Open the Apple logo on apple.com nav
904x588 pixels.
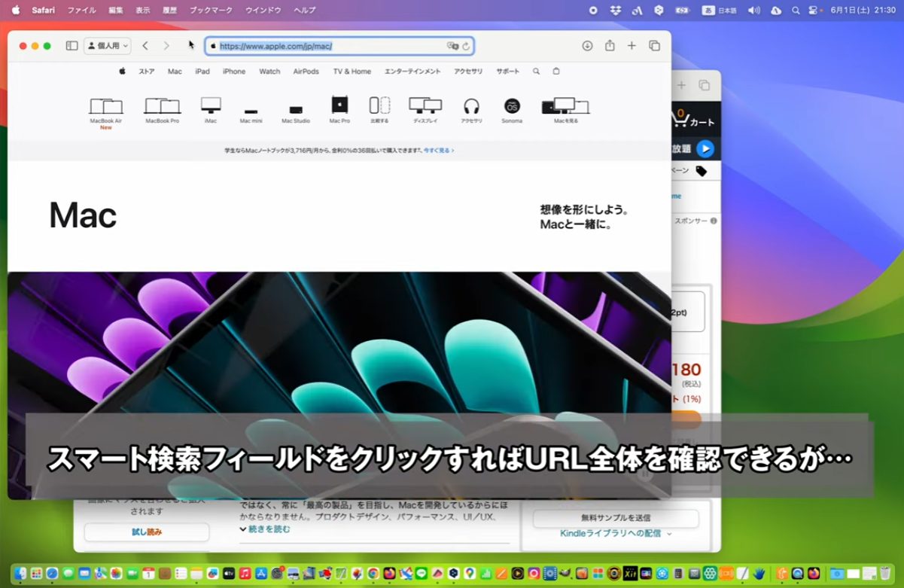(122, 72)
